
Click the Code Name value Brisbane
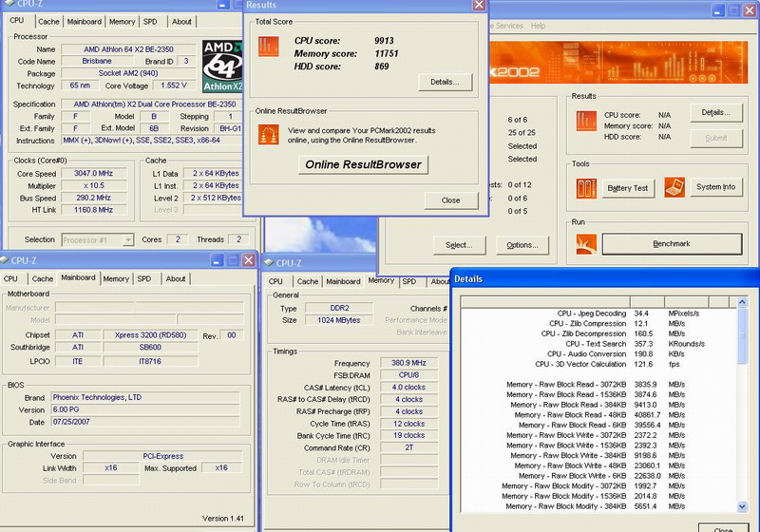[97, 61]
